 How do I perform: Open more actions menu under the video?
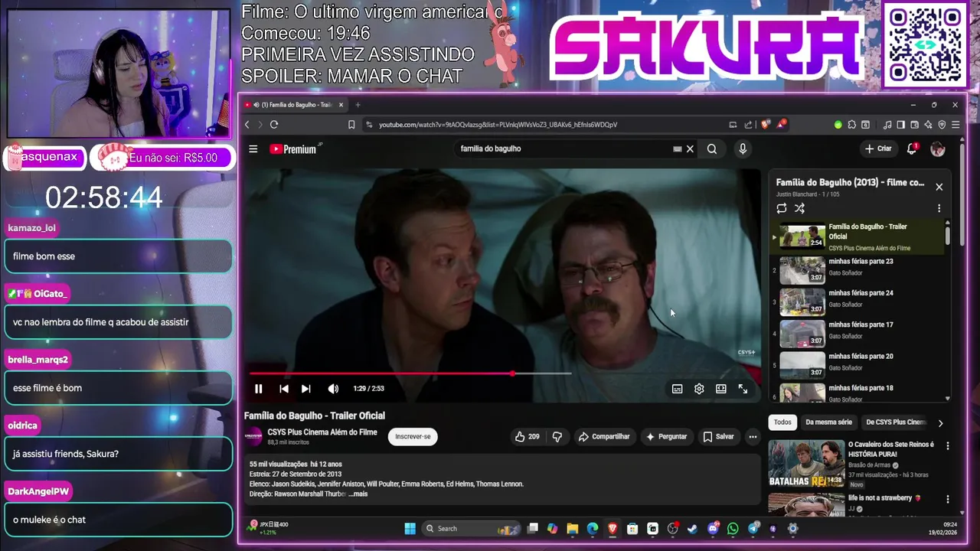click(753, 436)
